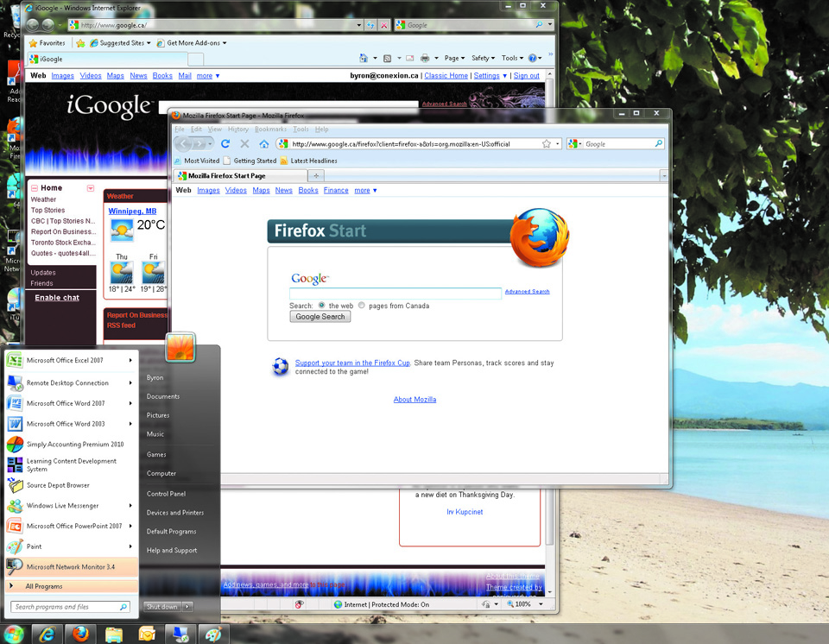Click the Windows Start orb

[13, 634]
